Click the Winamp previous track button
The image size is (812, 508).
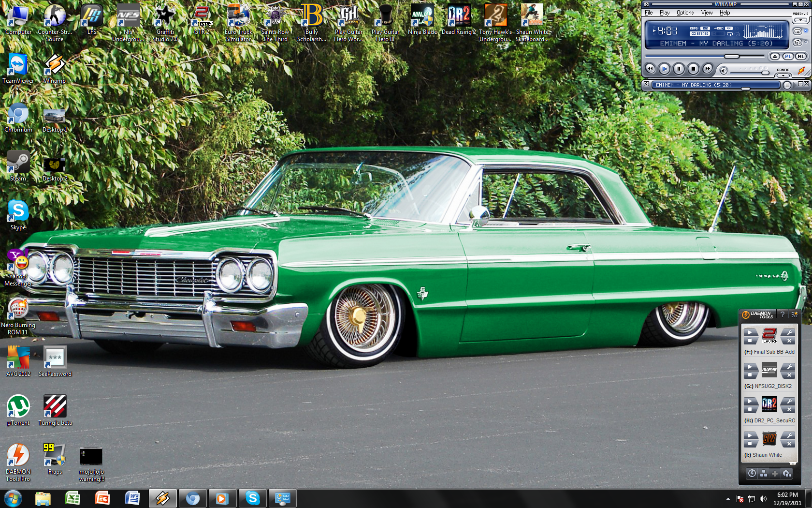coord(651,69)
